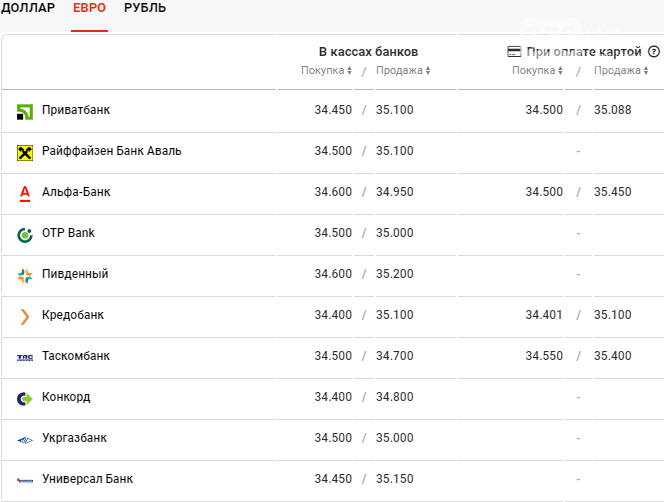Click the OTP Bank green logo
Image resolution: width=664 pixels, height=502 pixels.
25,235
